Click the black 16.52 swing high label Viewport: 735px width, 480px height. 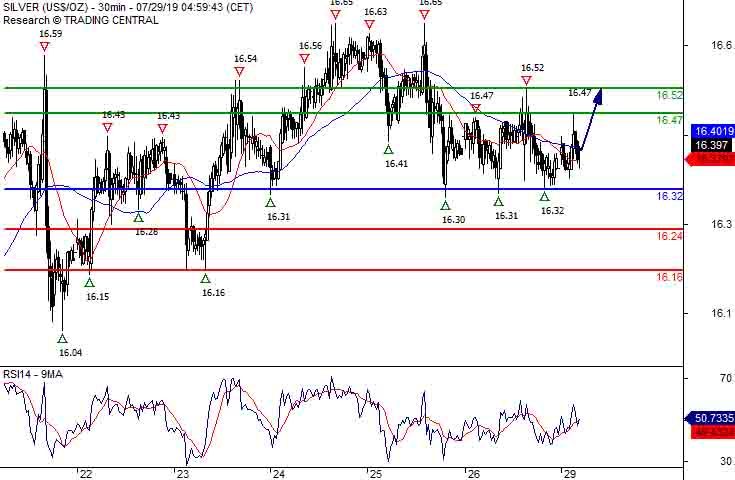coord(532,68)
